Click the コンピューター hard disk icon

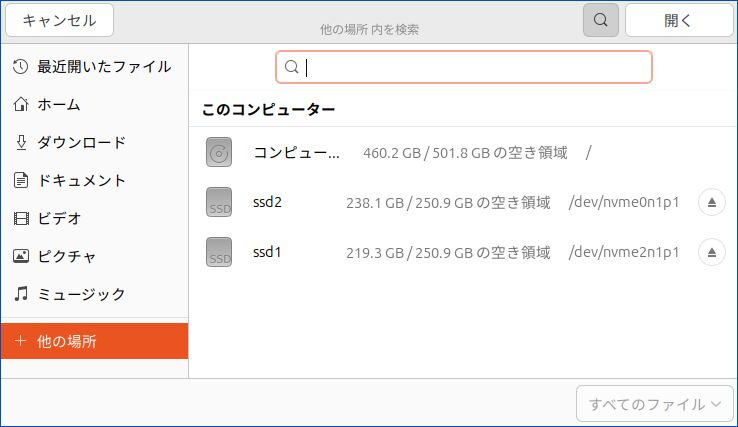219,153
